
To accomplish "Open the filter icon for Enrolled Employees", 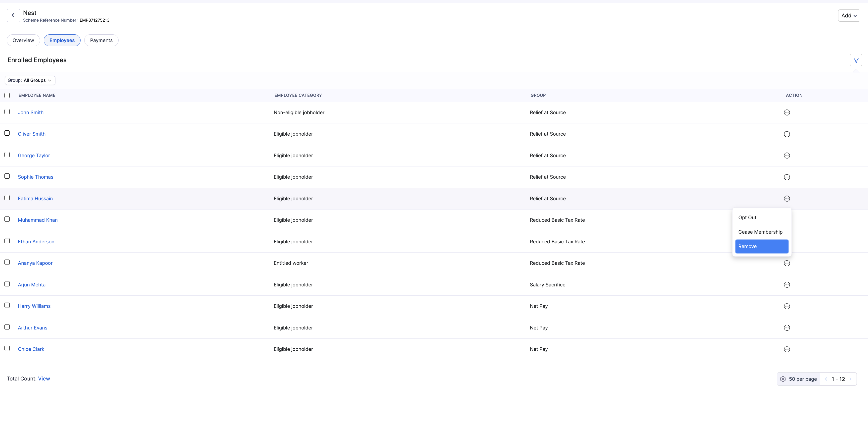I will click(x=856, y=60).
